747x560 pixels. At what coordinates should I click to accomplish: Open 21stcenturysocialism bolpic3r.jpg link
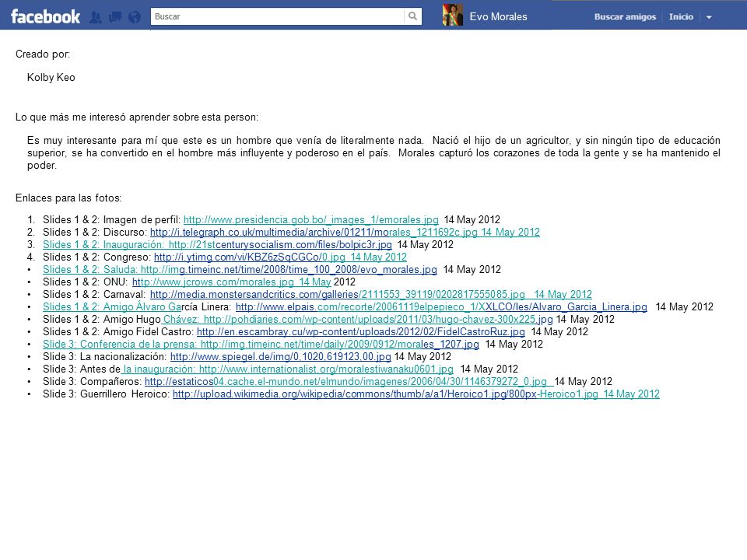[280, 244]
